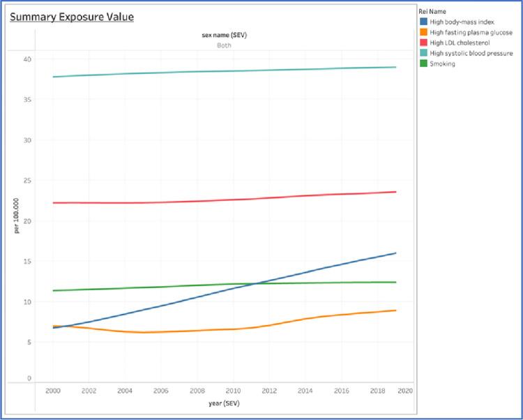
Task: Click the 25 tick label on the y-axis
Action: [x=27, y=181]
